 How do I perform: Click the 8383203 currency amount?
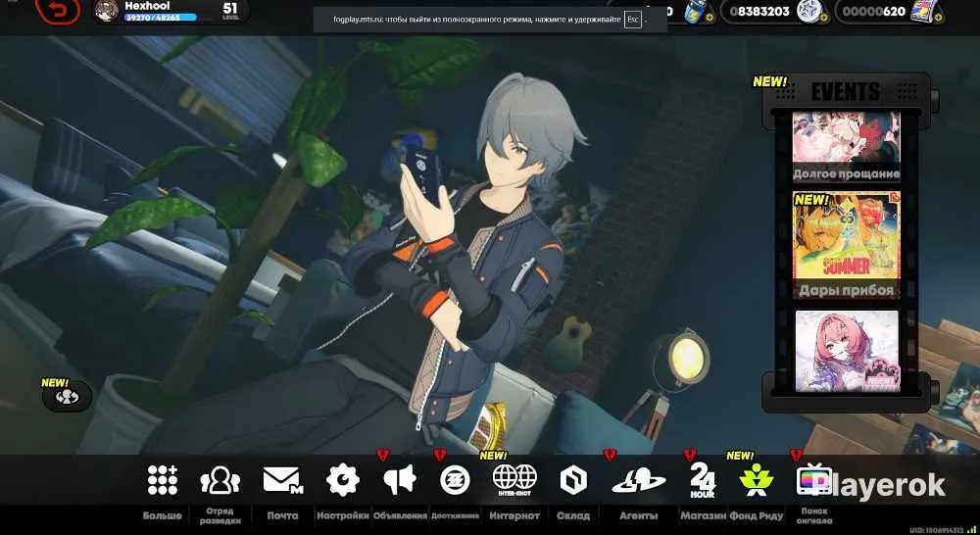click(x=759, y=11)
